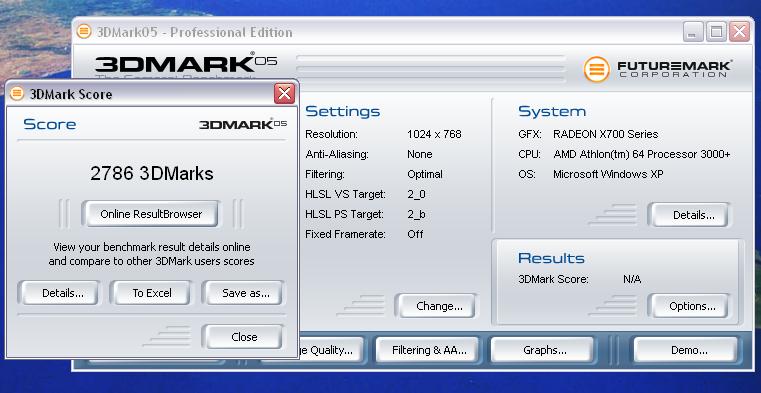Click the Results section heading
Viewport: 761px width, 393px height.
[551, 258]
